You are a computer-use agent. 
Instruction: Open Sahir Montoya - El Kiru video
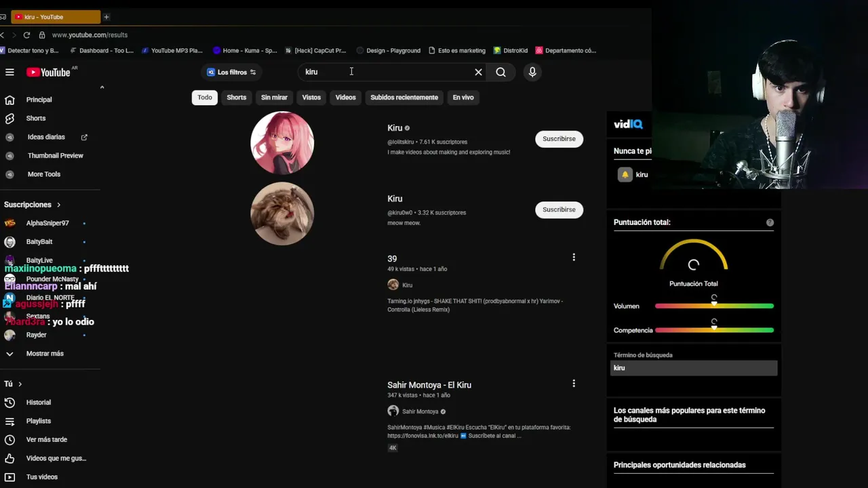tap(429, 385)
